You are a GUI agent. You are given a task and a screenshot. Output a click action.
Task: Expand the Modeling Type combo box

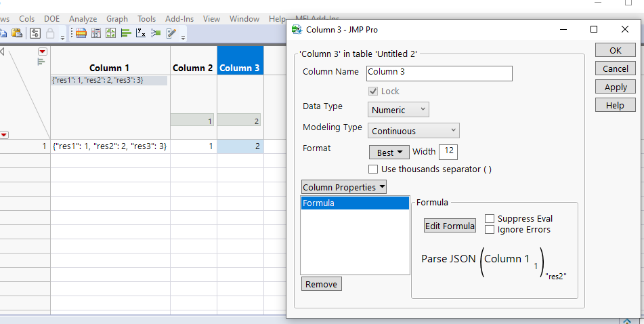pyautogui.click(x=414, y=131)
